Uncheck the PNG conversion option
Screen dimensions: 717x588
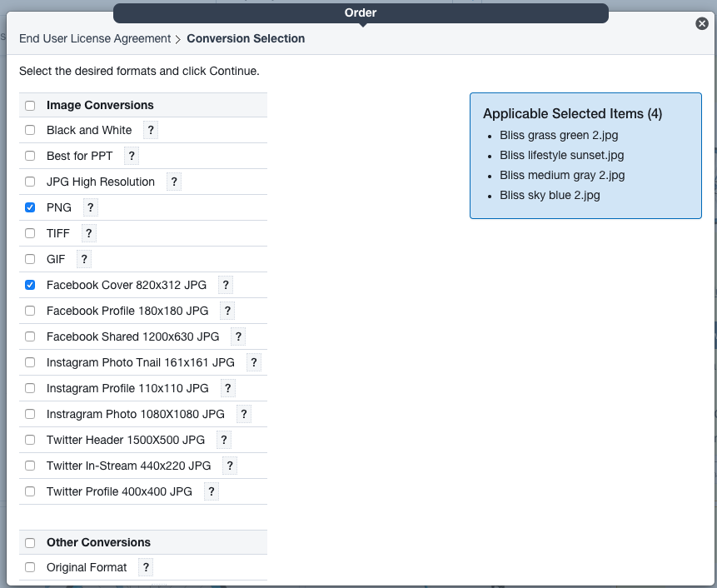pos(30,207)
